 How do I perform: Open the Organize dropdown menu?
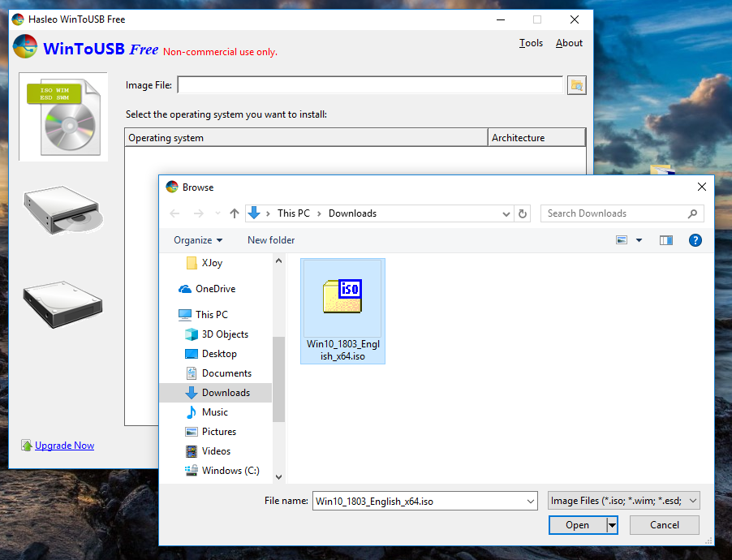pyautogui.click(x=198, y=240)
